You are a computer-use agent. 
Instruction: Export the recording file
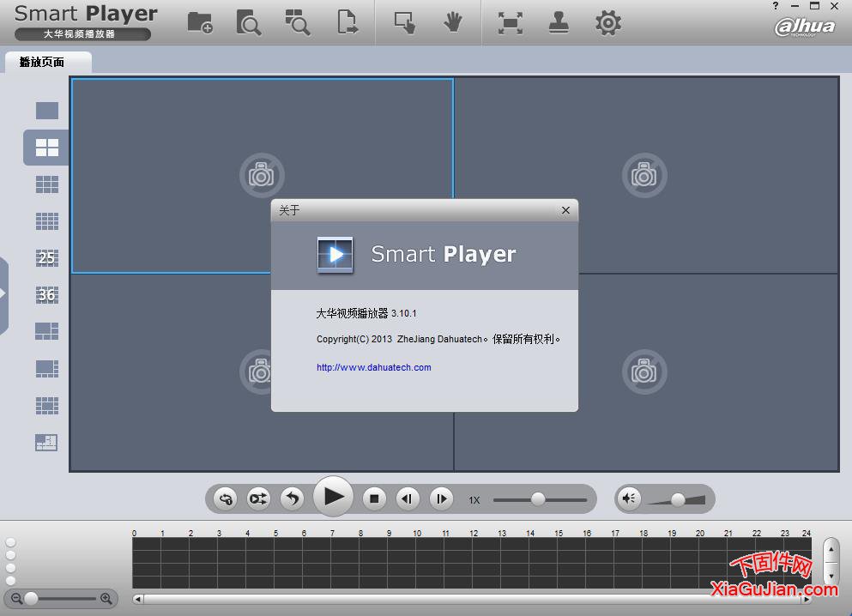coord(347,23)
